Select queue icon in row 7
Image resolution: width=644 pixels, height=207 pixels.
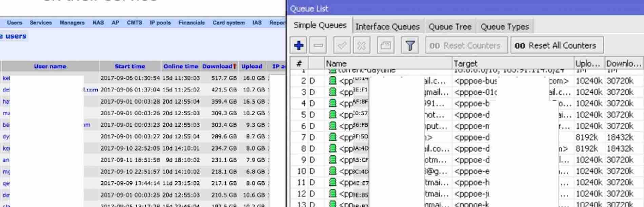tap(333, 137)
